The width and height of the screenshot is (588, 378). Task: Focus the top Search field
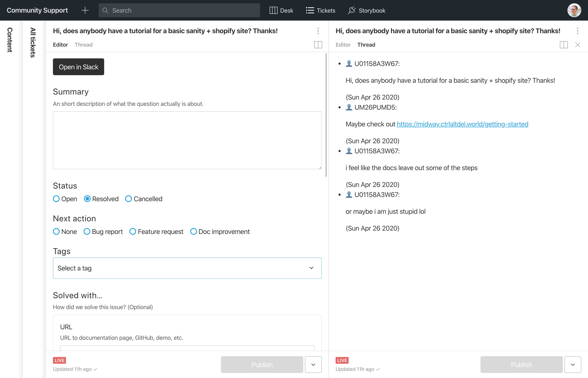(x=179, y=10)
